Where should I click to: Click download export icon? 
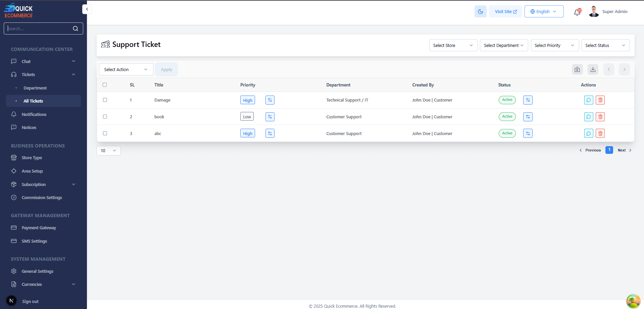pos(593,69)
